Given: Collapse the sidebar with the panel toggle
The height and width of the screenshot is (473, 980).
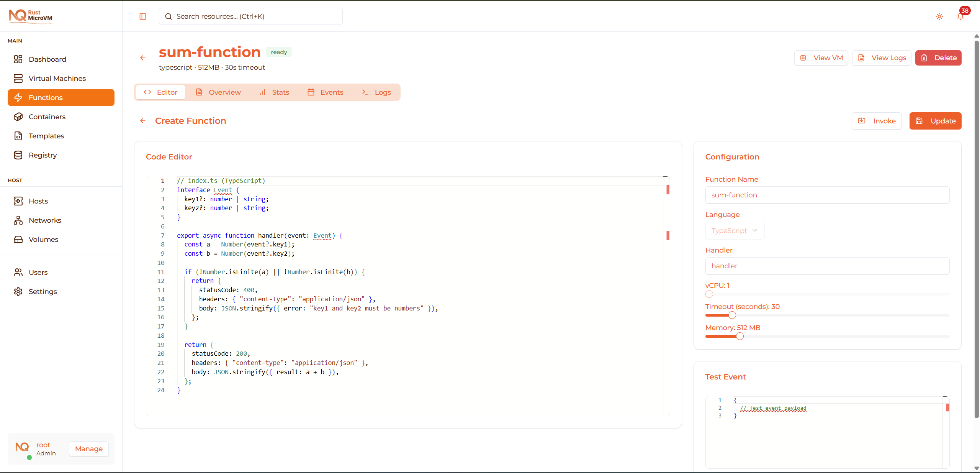Looking at the screenshot, I should pos(143,16).
